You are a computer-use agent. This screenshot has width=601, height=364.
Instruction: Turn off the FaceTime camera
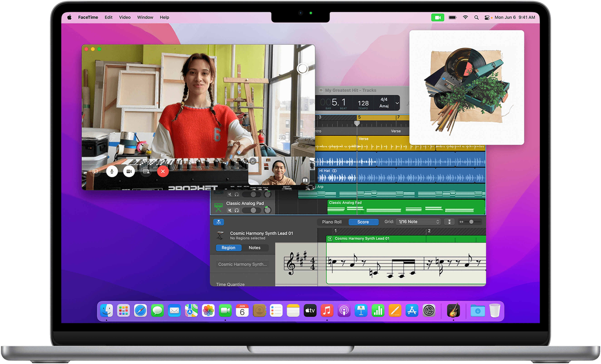click(x=129, y=171)
